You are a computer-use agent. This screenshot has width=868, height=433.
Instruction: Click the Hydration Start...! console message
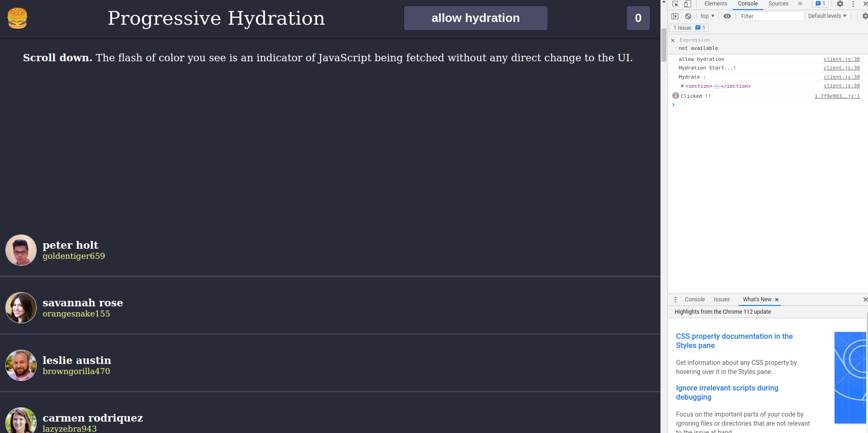(x=707, y=68)
